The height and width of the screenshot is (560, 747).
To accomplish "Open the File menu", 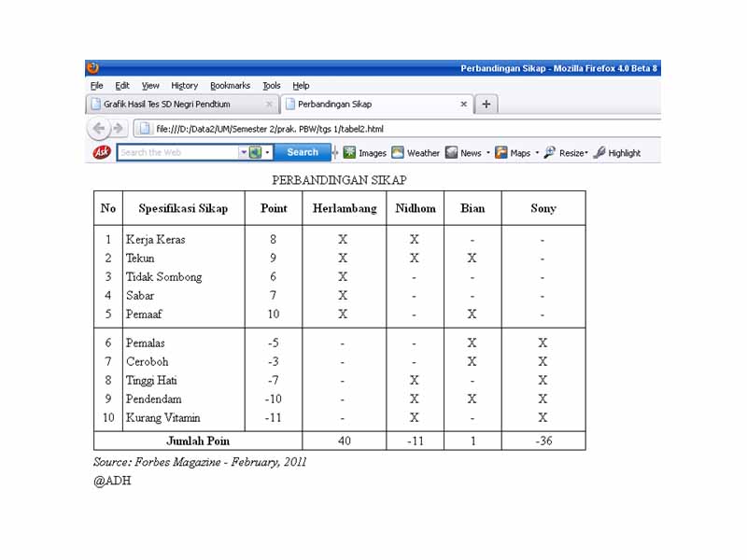I will [x=97, y=86].
